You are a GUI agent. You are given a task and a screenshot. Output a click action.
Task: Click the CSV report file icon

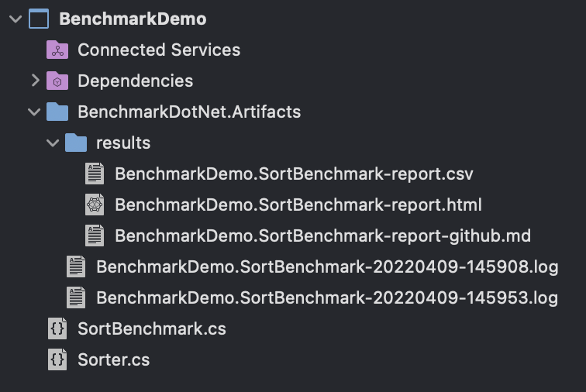[95, 174]
